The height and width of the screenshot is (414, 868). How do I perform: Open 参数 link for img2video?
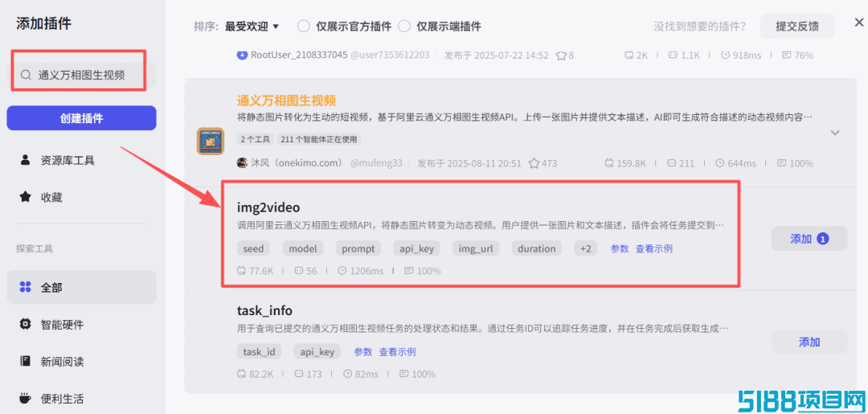click(620, 248)
